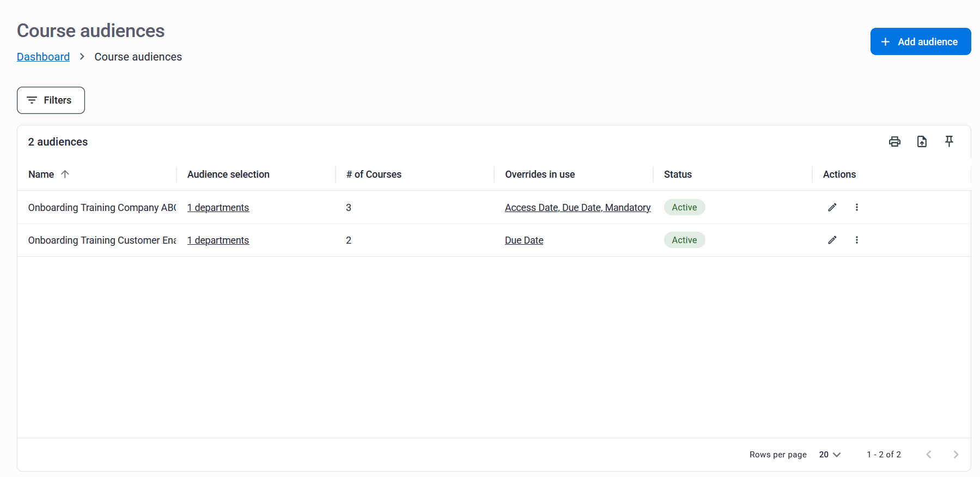Click Active status of Company ABC row

(x=684, y=207)
